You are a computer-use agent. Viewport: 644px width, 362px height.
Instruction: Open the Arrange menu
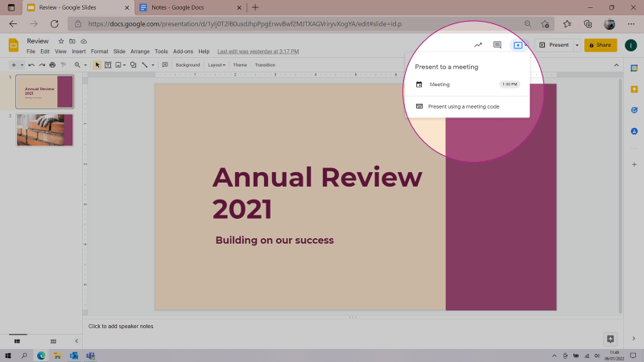(x=140, y=51)
